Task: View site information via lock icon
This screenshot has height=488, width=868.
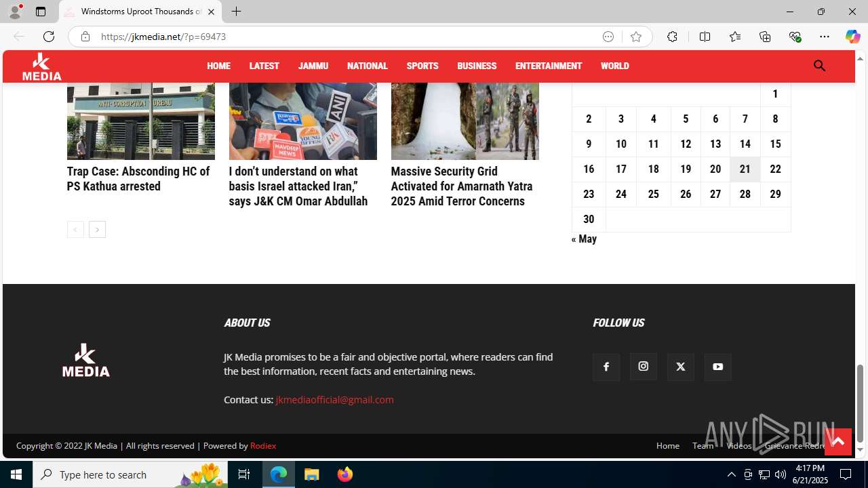Action: [x=85, y=37]
